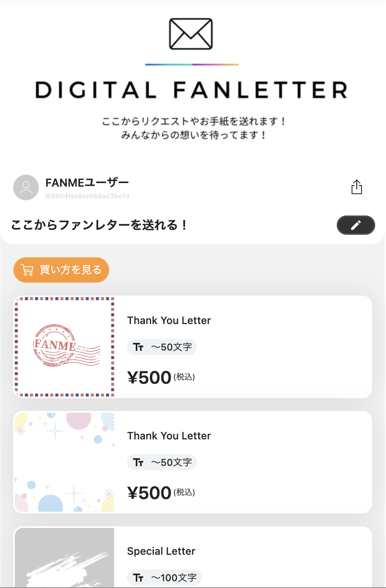This screenshot has height=588, width=386.
Task: Click the cart icon in the orange button
Action: [27, 270]
